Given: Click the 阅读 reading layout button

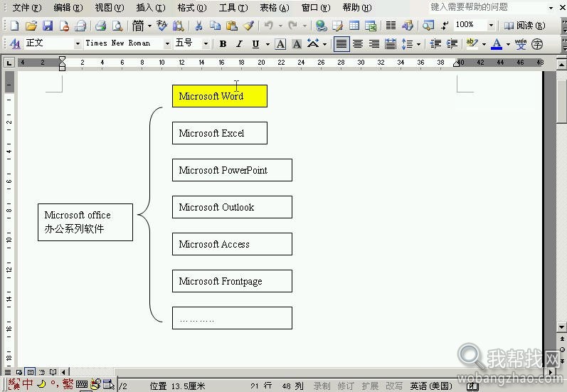Looking at the screenshot, I should click(524, 26).
